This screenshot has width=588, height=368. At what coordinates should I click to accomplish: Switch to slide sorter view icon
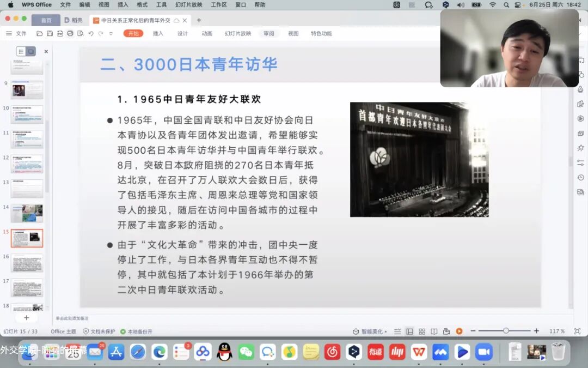[x=422, y=330]
